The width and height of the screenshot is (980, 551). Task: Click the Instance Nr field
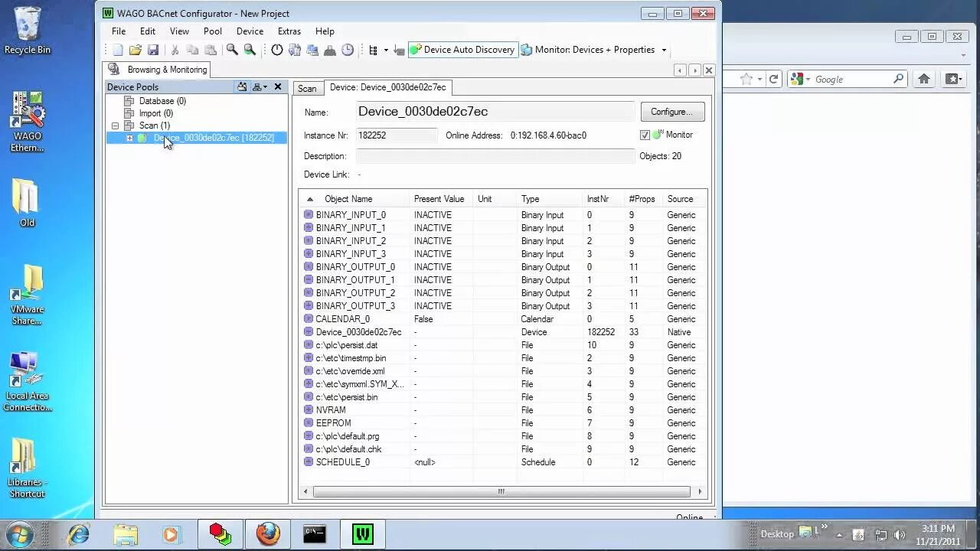tap(397, 135)
